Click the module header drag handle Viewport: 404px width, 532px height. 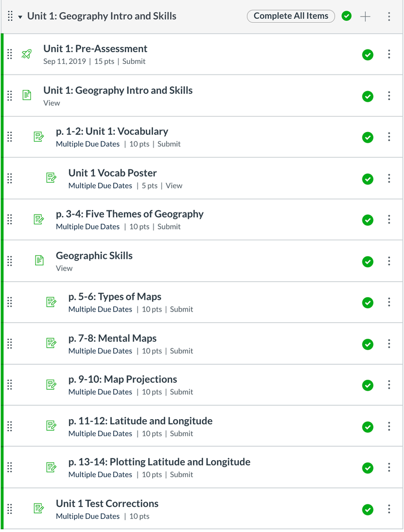(10, 17)
